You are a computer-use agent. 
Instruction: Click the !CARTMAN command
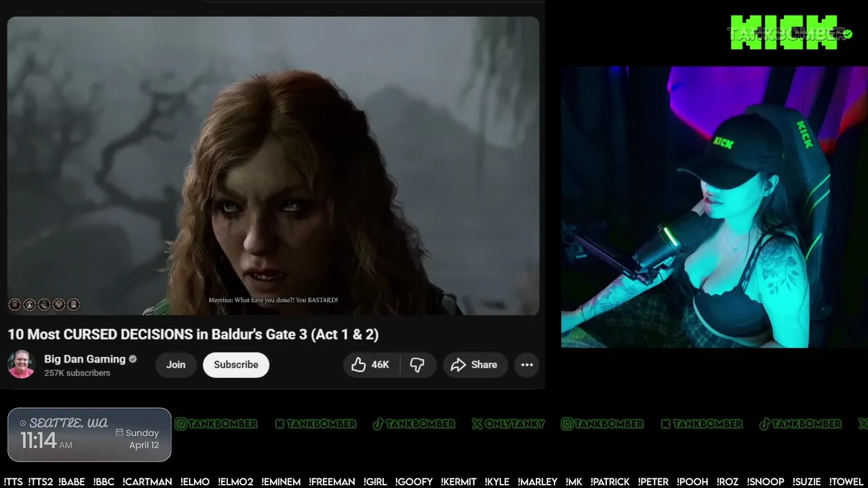tap(147, 482)
